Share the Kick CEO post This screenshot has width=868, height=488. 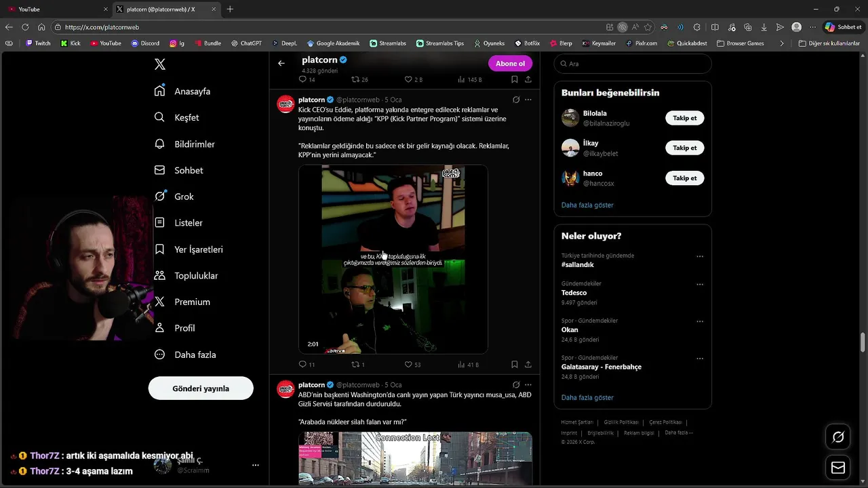528,365
